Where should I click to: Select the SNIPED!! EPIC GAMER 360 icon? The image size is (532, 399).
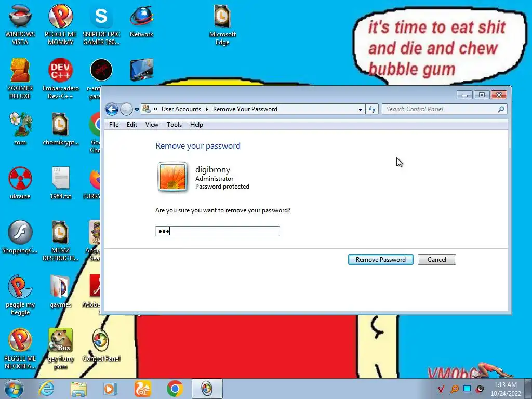[x=101, y=25]
